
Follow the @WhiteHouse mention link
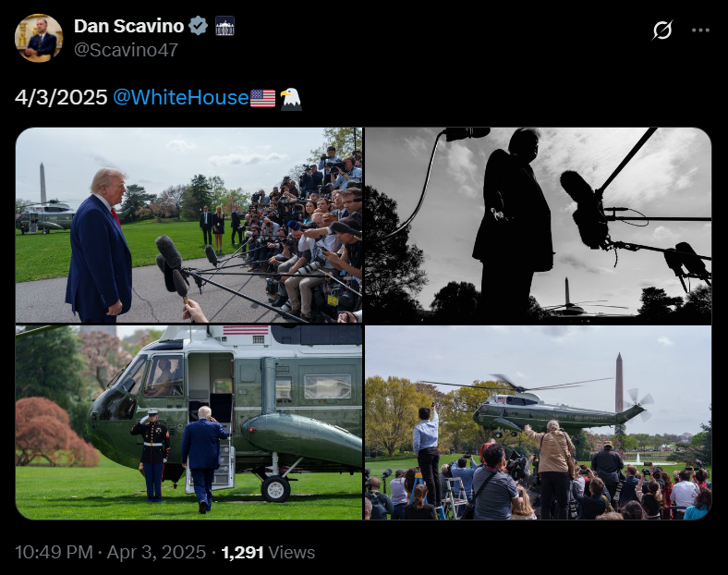coord(180,98)
